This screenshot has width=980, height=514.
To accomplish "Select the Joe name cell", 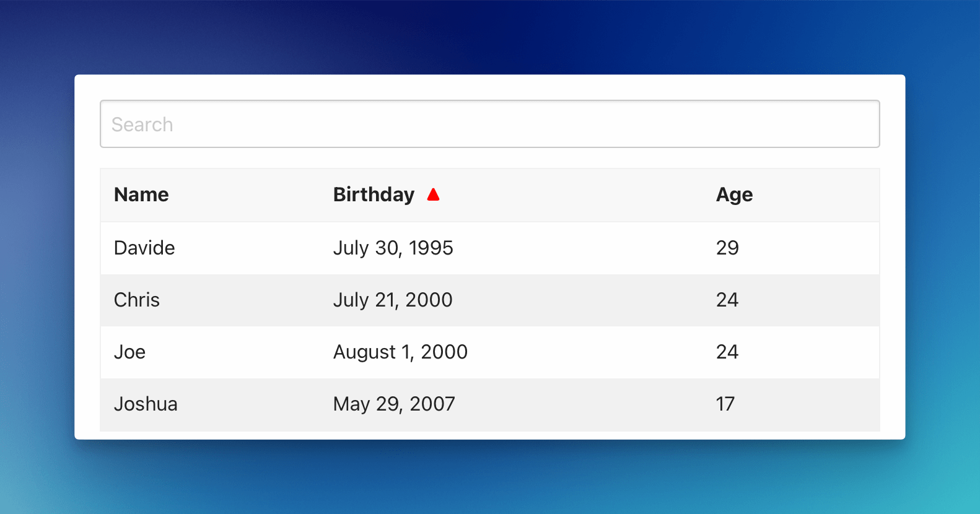I will click(130, 352).
